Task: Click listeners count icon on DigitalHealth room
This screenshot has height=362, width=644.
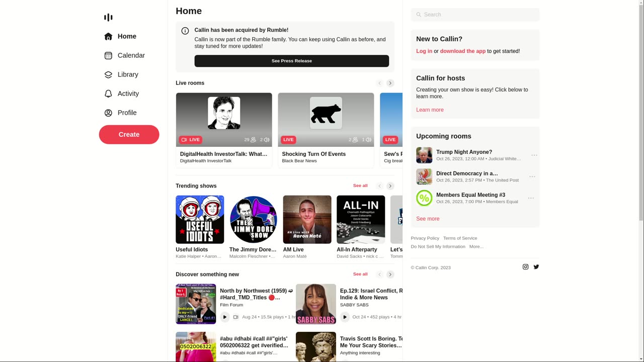Action: click(x=253, y=140)
